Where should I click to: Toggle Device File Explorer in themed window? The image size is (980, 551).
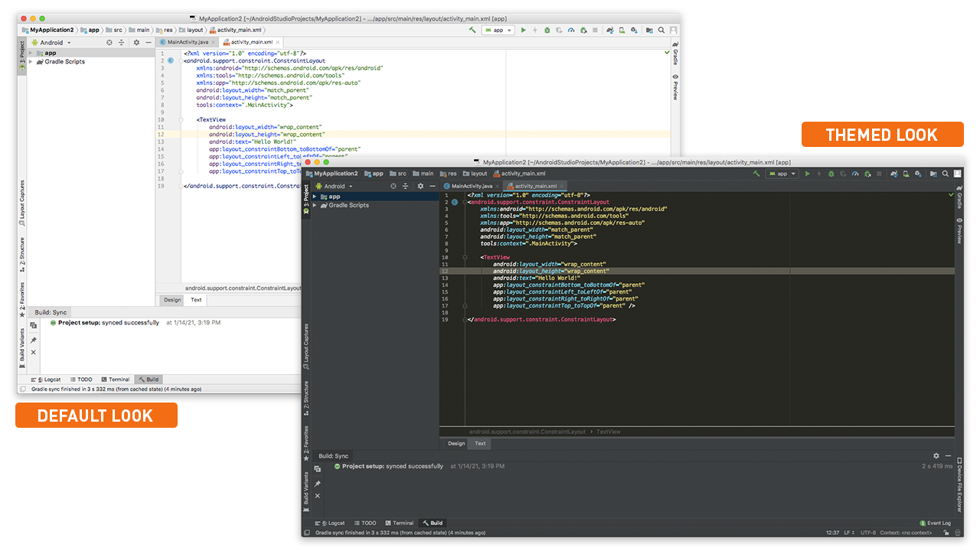click(x=959, y=485)
